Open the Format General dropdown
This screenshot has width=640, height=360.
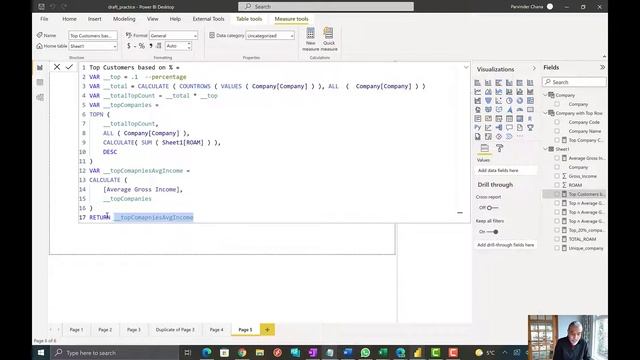coord(173,36)
